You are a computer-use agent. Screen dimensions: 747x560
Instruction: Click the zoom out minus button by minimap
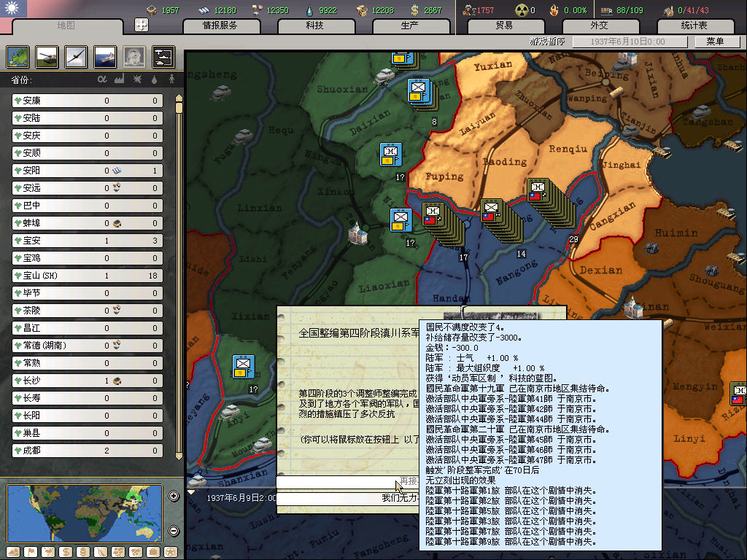click(x=174, y=531)
